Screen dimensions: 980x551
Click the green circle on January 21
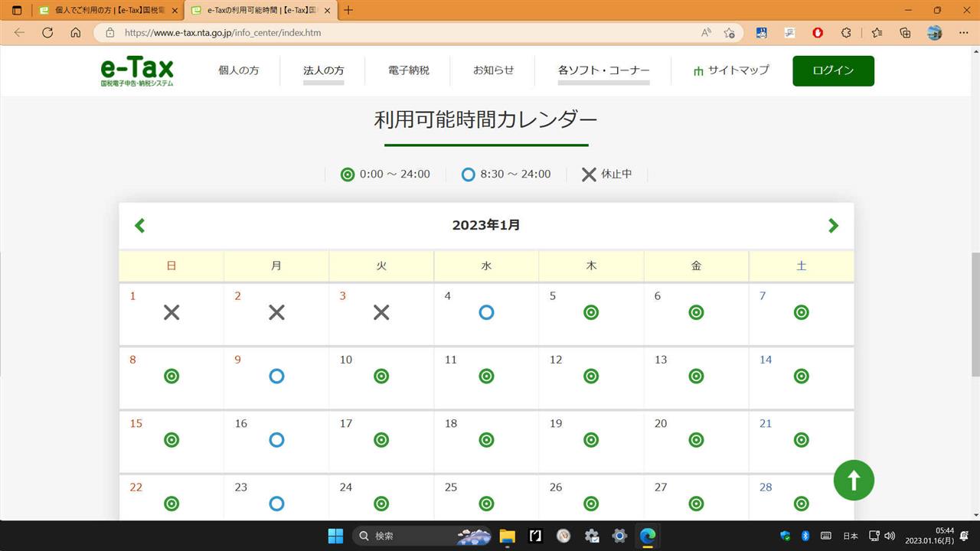(801, 439)
